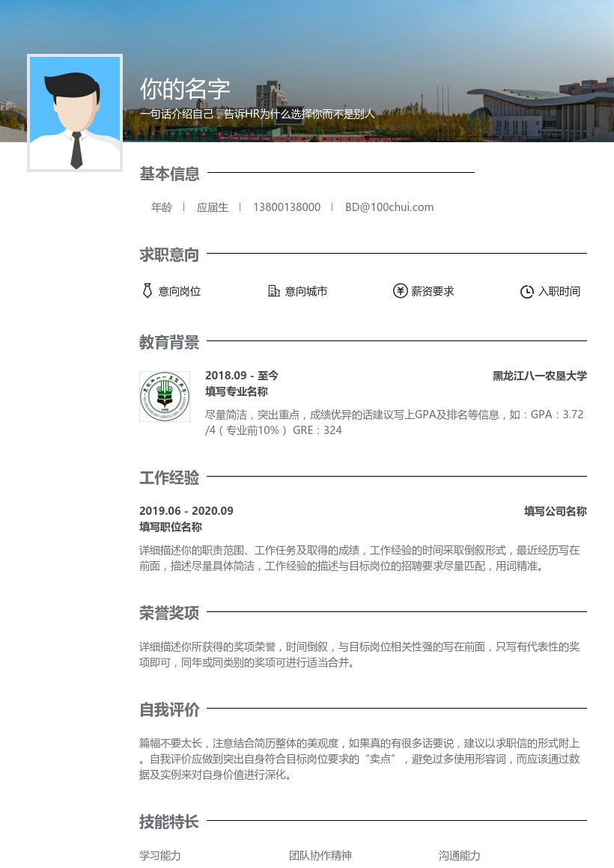
Task: Click the 工作经验 section title
Action: pos(169,477)
